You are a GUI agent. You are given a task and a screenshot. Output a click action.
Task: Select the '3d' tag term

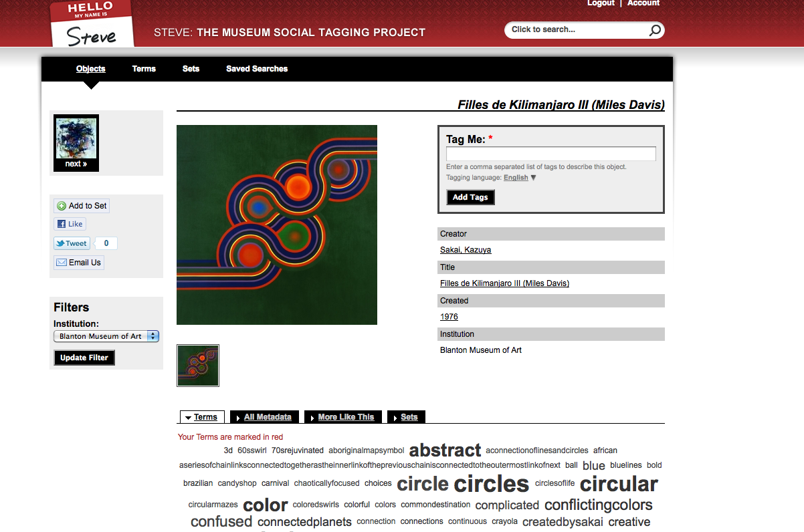pos(228,450)
